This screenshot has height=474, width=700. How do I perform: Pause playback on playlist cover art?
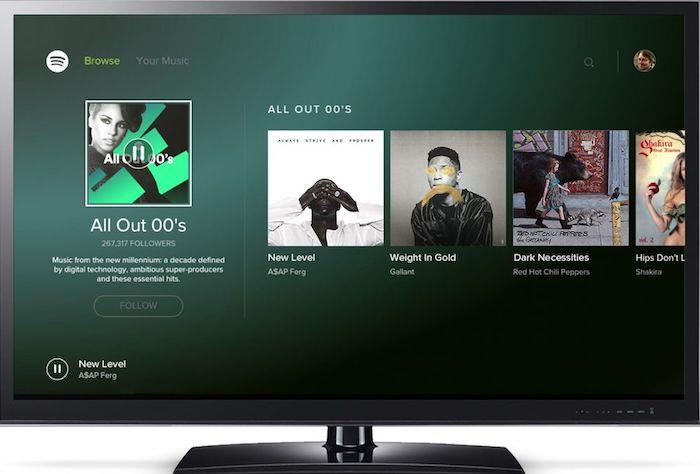click(x=139, y=154)
